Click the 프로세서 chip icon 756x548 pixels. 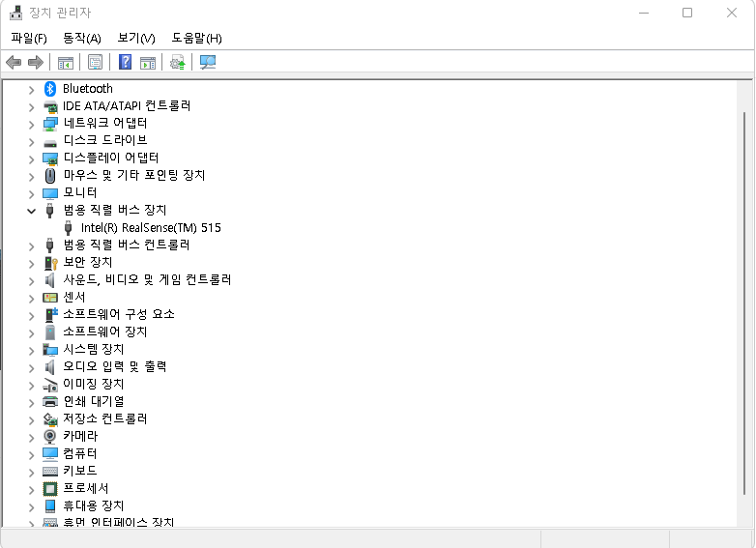point(50,489)
